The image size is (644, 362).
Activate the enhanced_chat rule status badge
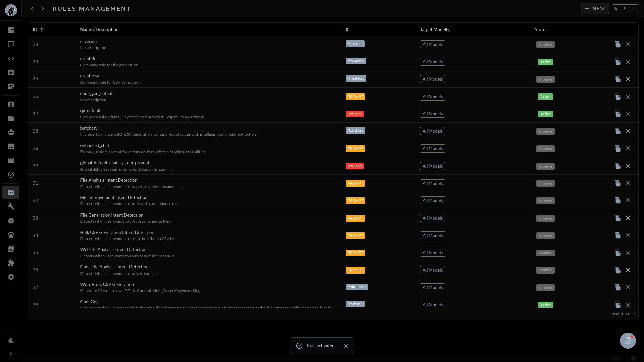click(545, 149)
